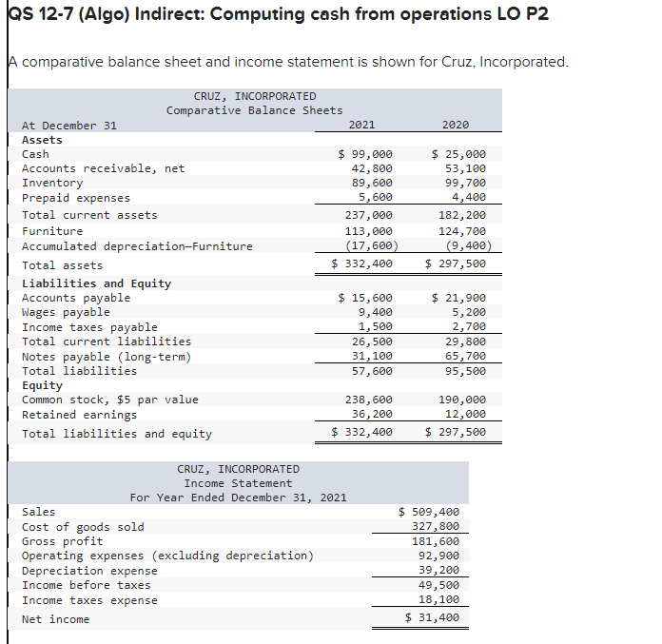Screen dimensions: 662x644
Task: Click the 'At December 31' label
Action: coord(69,126)
